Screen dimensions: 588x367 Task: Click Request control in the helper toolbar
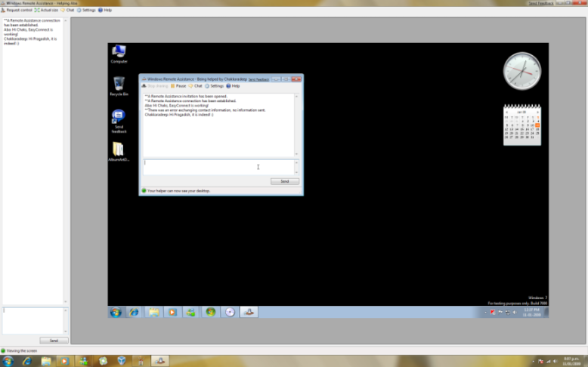(17, 10)
